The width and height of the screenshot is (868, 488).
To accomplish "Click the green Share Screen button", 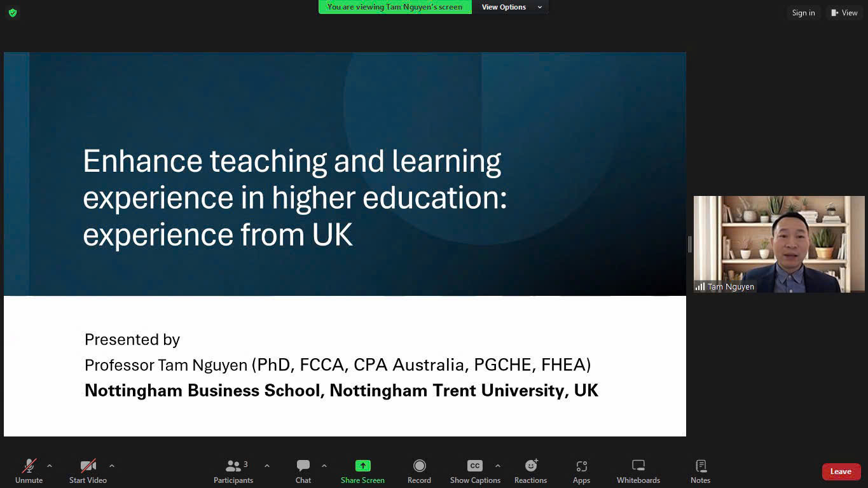I will pos(362,471).
